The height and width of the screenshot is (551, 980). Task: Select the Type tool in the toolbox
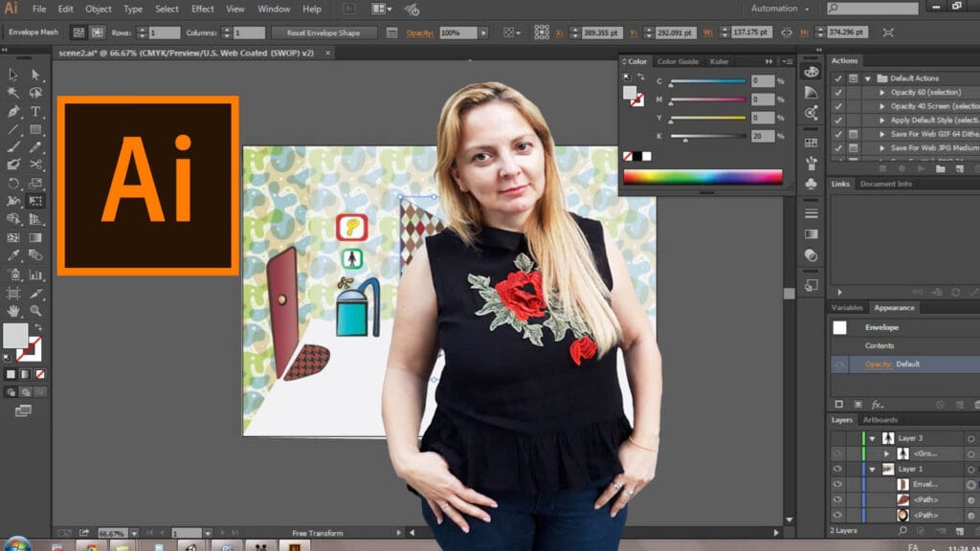[35, 111]
